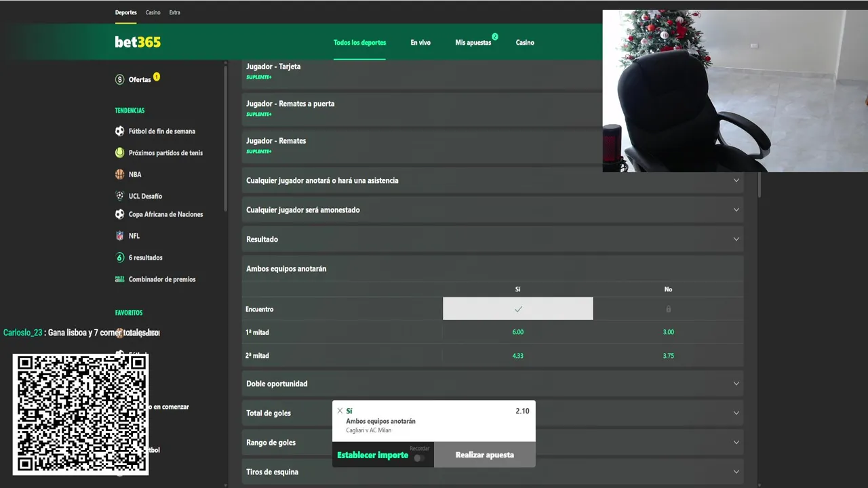868x488 pixels.
Task: Expand the Resultado market
Action: 492,239
